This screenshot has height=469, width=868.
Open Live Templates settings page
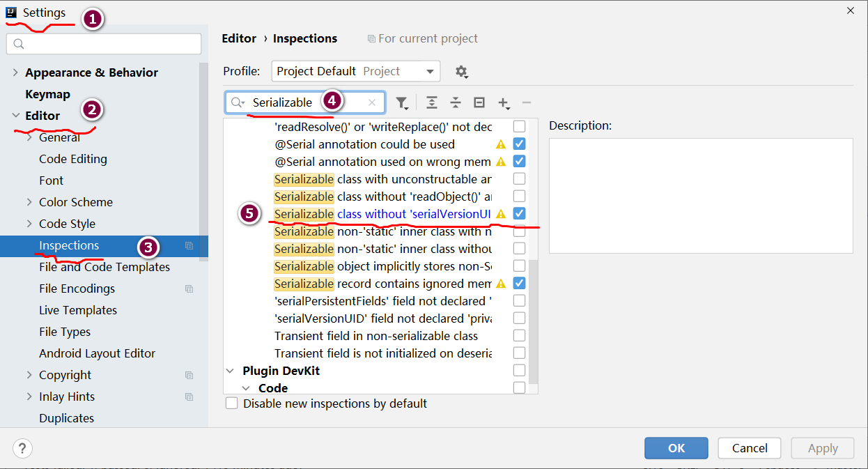point(78,310)
